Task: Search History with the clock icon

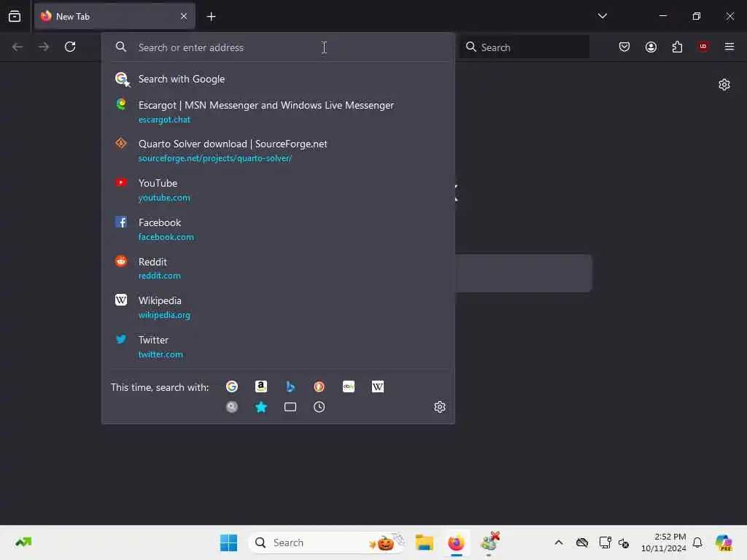Action: (x=320, y=407)
